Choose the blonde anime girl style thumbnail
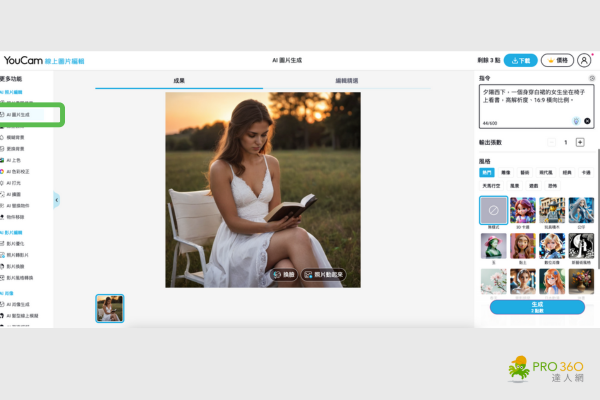 [552, 246]
